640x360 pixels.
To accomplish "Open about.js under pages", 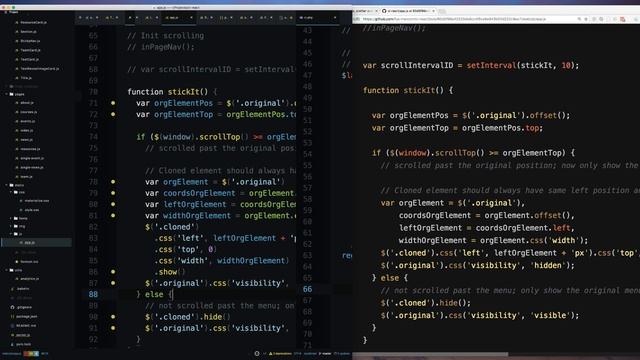I will click(x=27, y=103).
